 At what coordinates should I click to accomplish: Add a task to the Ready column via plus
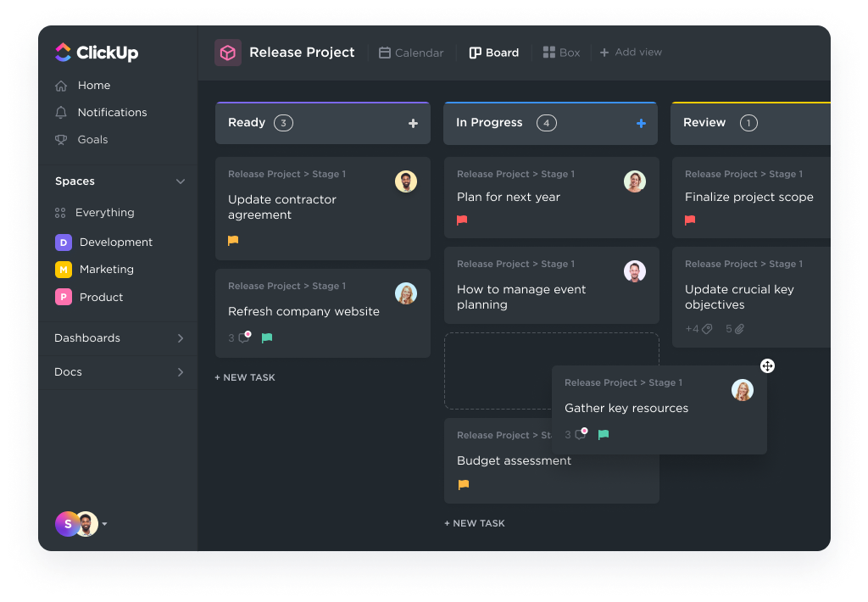click(x=413, y=124)
